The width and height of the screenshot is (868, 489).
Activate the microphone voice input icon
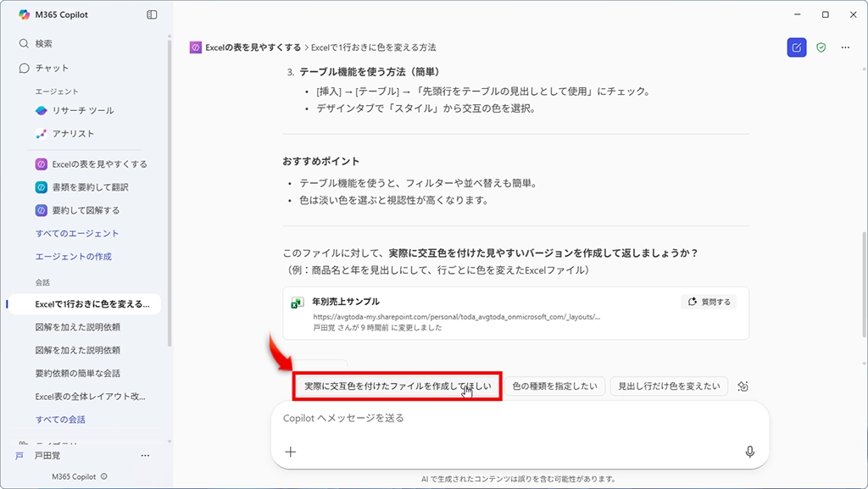[x=749, y=452]
